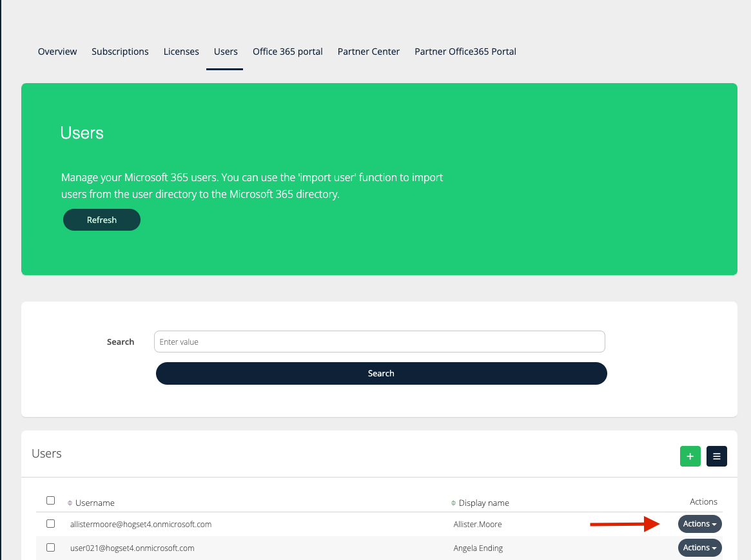
Task: Sort by Display name column sort icon
Action: coord(454,503)
